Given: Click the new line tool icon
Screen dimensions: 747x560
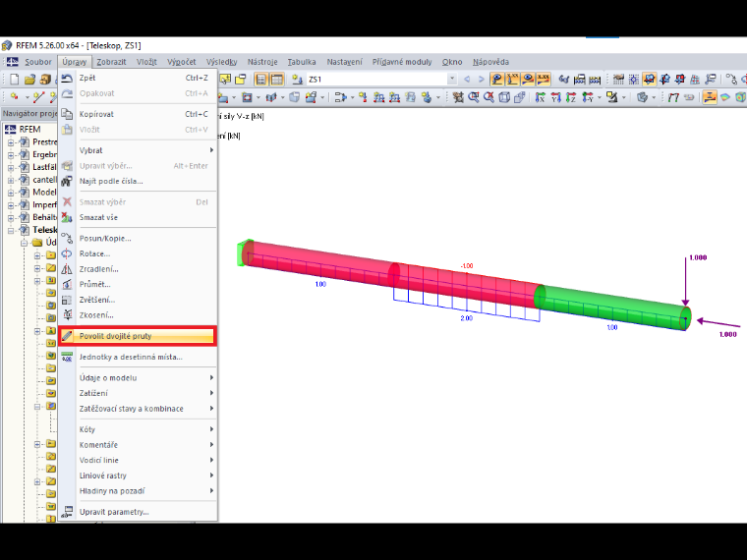Looking at the screenshot, I should point(38,97).
